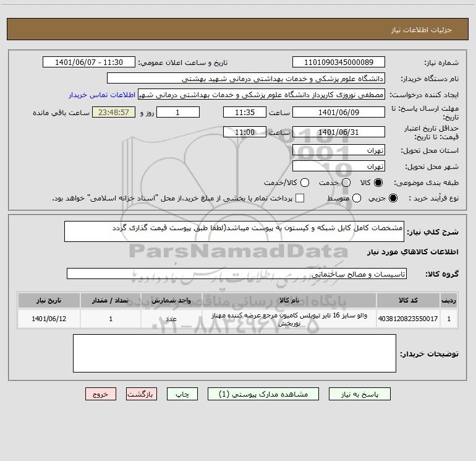Viewport: 476px width, 461px height.
Task: Click the unit cell عدد
Action: pos(171,319)
